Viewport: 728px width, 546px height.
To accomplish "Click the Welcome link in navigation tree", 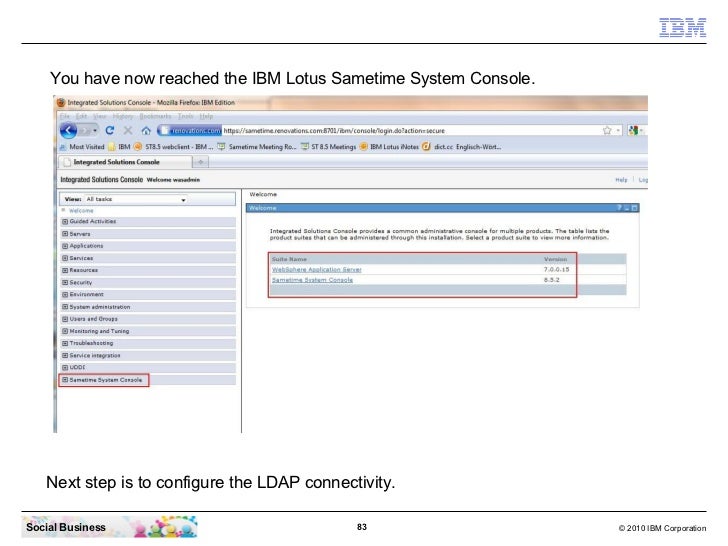I will click(81, 211).
